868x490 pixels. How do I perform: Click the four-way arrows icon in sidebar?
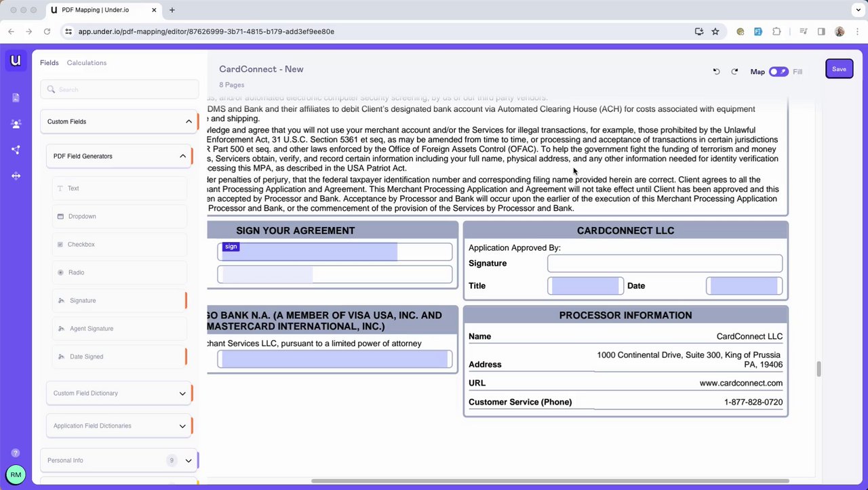[16, 176]
